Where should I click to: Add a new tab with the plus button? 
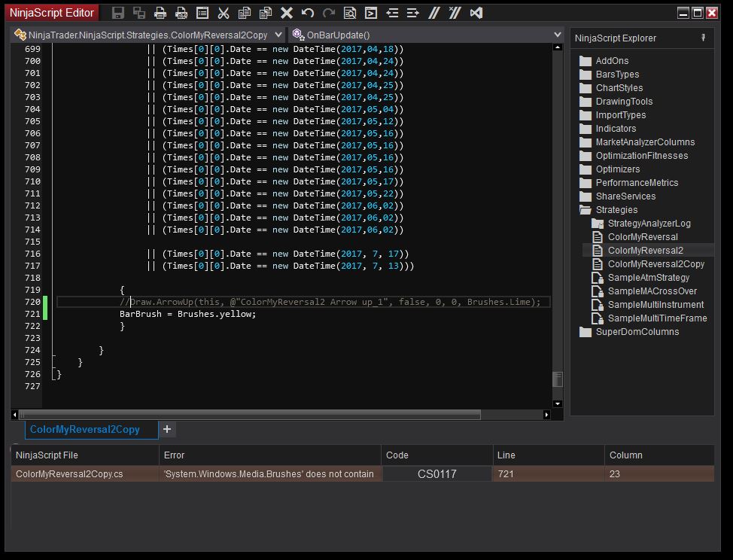click(167, 429)
